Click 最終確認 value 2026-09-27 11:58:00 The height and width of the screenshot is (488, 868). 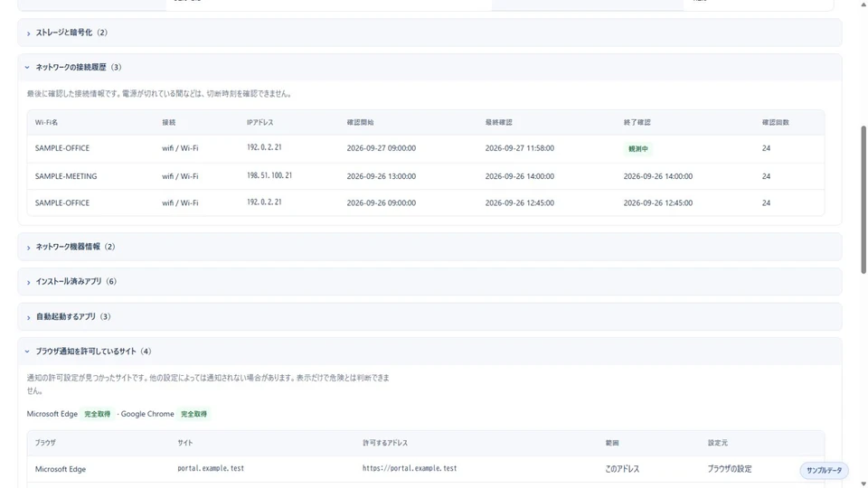[x=520, y=148]
